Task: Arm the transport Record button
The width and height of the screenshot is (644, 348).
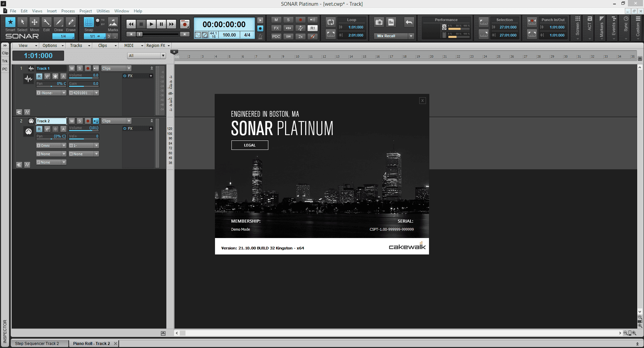Action: coord(184,24)
